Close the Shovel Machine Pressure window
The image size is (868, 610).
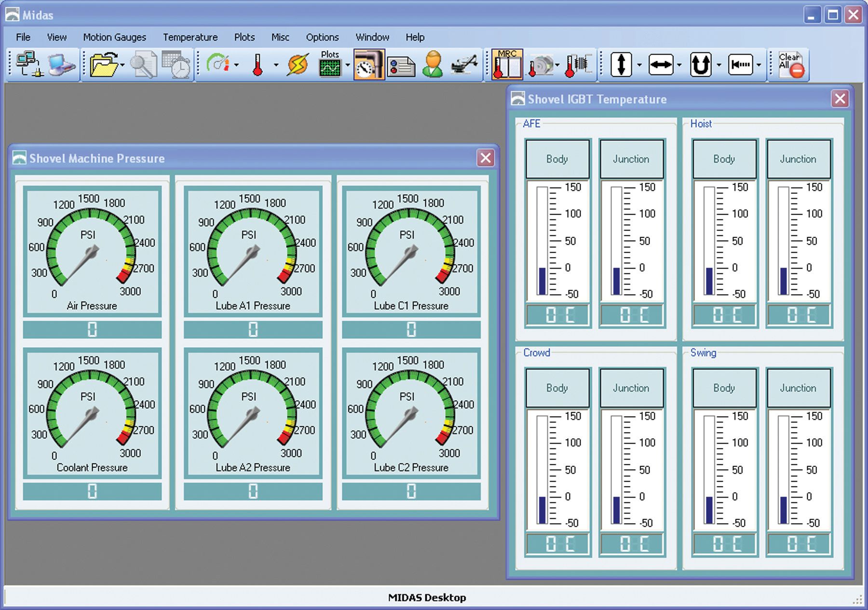[486, 158]
